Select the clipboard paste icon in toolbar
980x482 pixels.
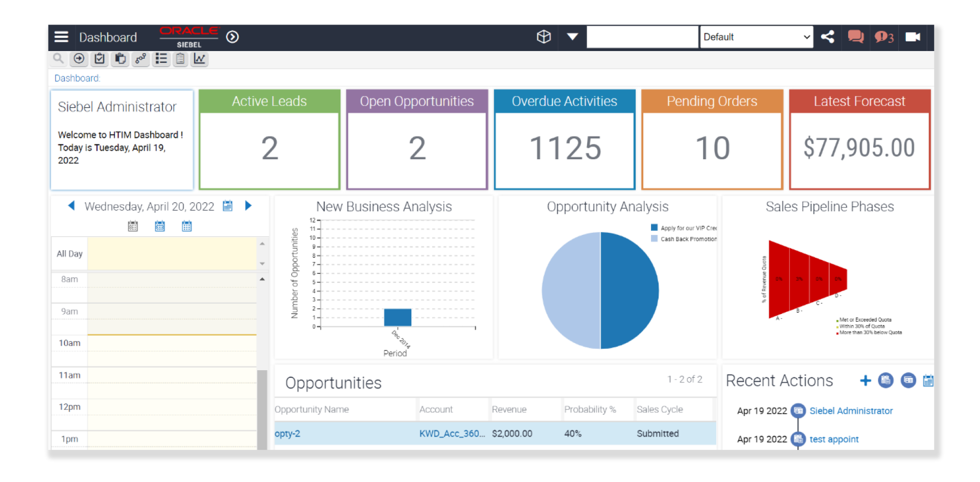(x=120, y=59)
